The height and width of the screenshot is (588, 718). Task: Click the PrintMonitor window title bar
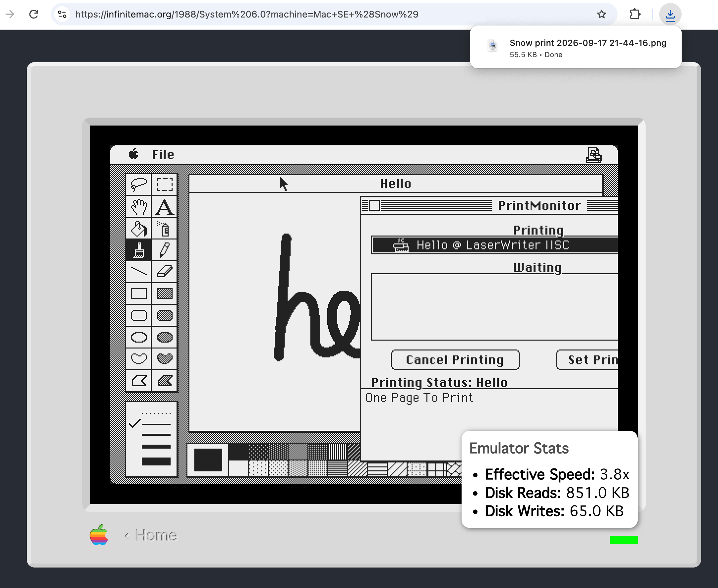489,205
